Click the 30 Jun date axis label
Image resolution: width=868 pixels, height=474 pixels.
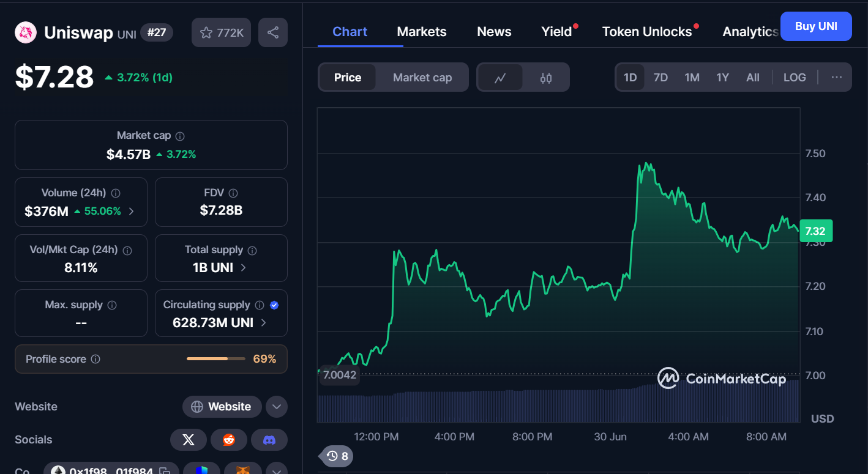pyautogui.click(x=610, y=437)
